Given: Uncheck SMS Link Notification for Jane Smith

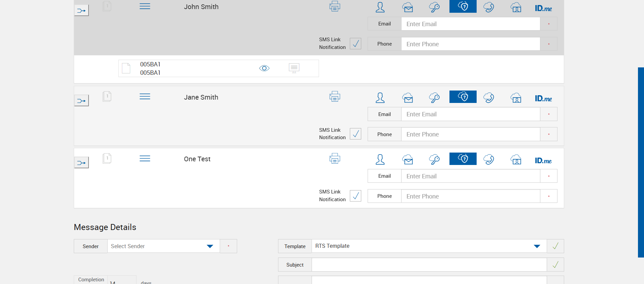Looking at the screenshot, I should (x=355, y=134).
